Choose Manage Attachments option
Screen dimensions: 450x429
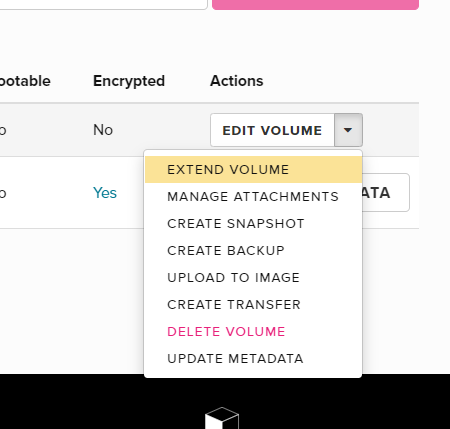[x=253, y=197]
